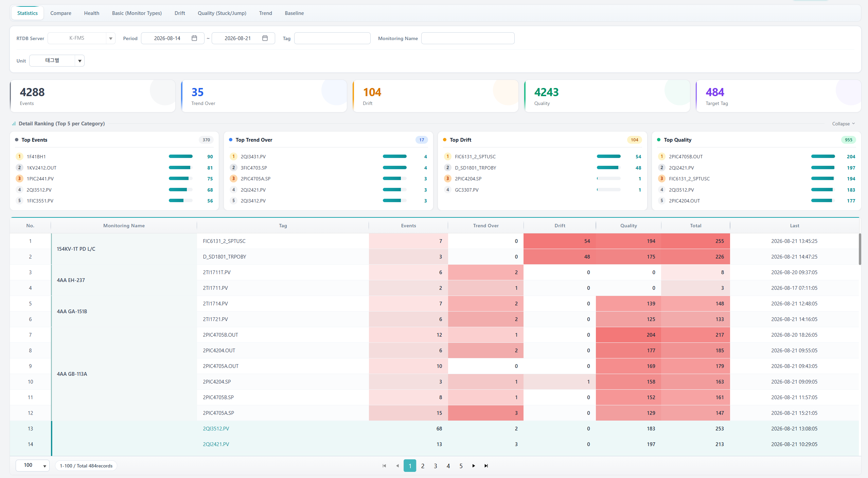The width and height of the screenshot is (868, 478).
Task: Click the Detail Ranking chart icon
Action: point(14,124)
